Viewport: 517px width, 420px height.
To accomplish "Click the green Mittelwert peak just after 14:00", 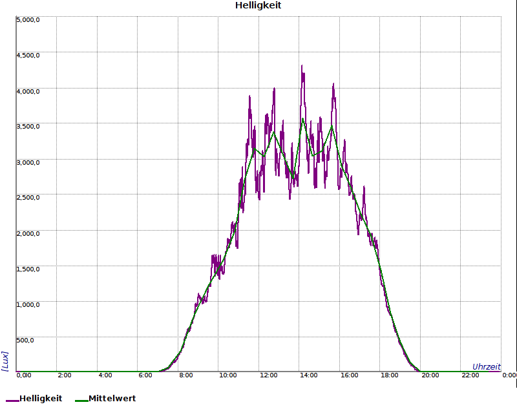I will (302, 119).
